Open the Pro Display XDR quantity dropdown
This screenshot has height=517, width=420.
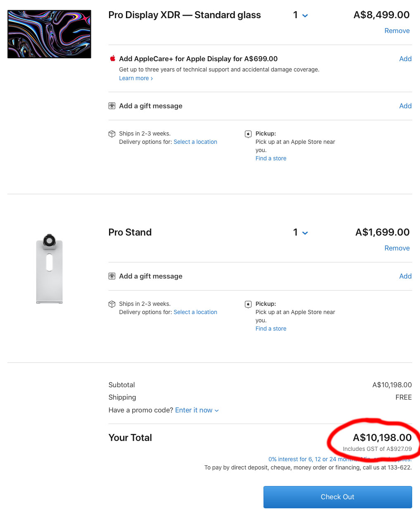click(x=300, y=15)
